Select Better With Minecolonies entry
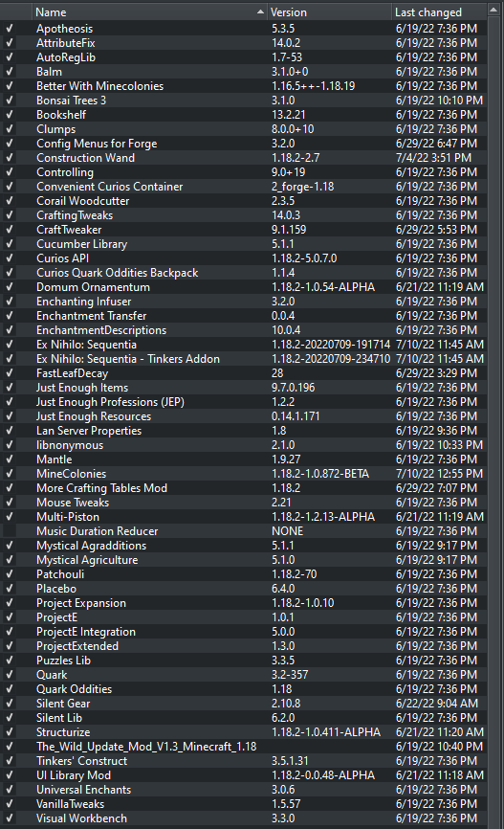 (243, 85)
